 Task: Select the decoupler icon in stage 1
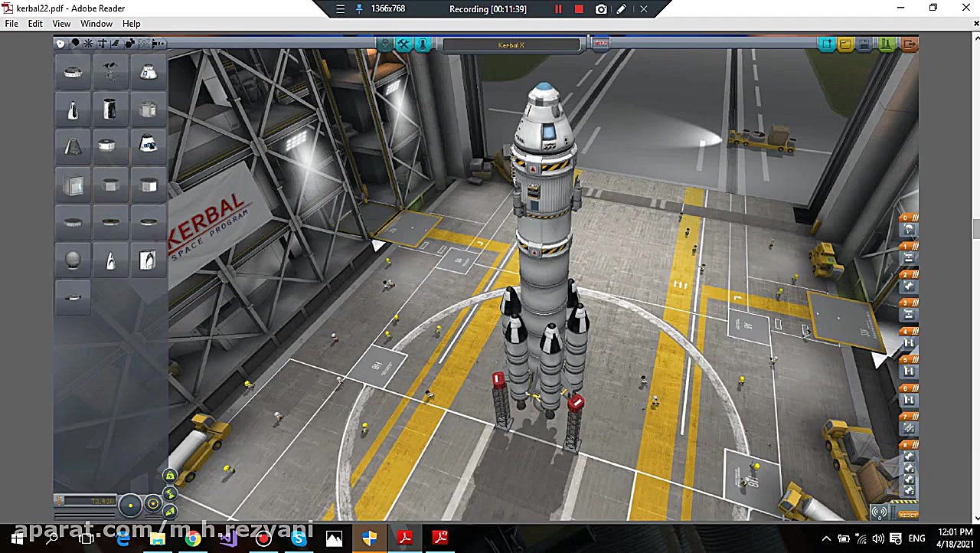pyautogui.click(x=909, y=257)
